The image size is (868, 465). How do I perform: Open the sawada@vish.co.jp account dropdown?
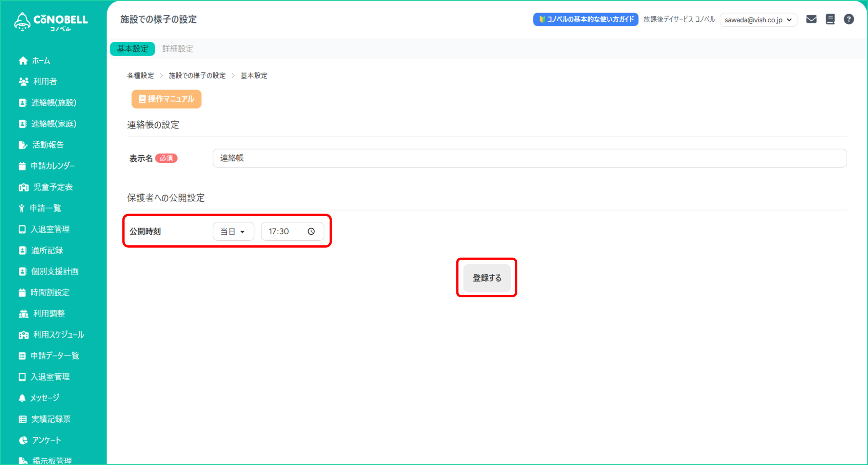(758, 20)
